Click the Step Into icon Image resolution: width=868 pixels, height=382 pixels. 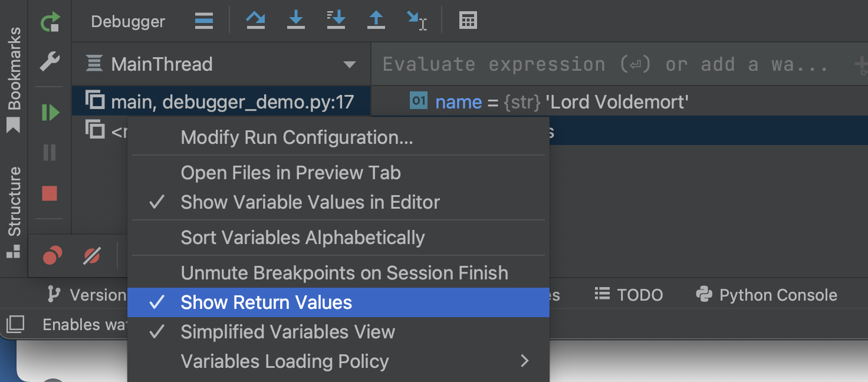click(x=295, y=20)
